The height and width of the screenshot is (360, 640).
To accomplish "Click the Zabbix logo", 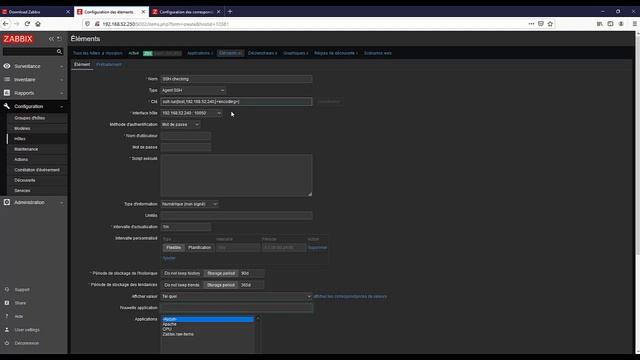I will coord(18,39).
